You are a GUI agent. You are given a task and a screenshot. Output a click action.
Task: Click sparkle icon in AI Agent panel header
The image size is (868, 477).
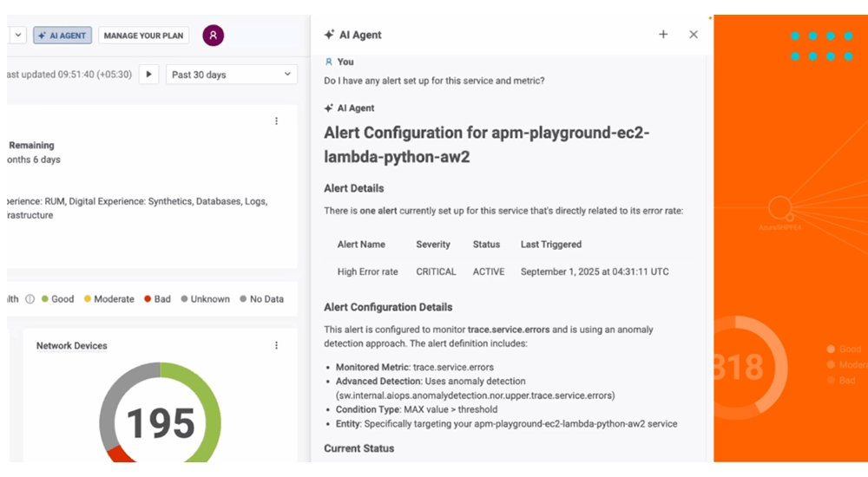point(329,35)
